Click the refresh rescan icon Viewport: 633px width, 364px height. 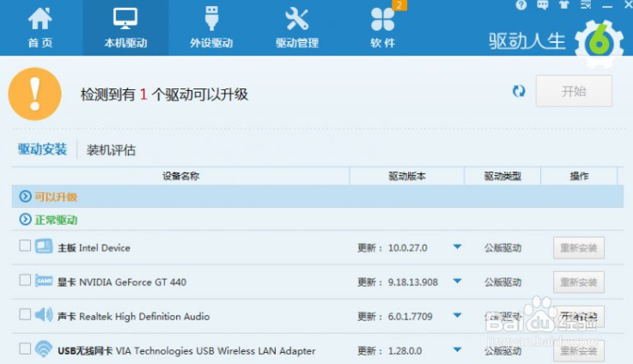pos(519,91)
